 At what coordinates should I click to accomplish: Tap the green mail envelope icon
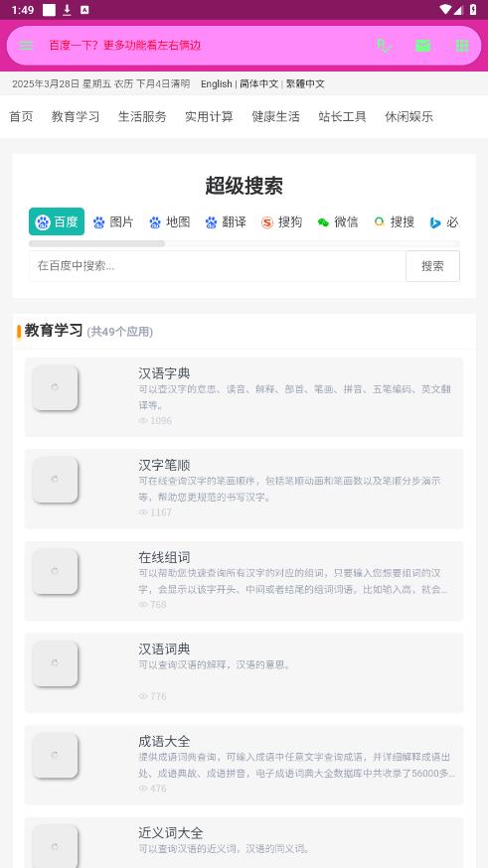pos(422,46)
